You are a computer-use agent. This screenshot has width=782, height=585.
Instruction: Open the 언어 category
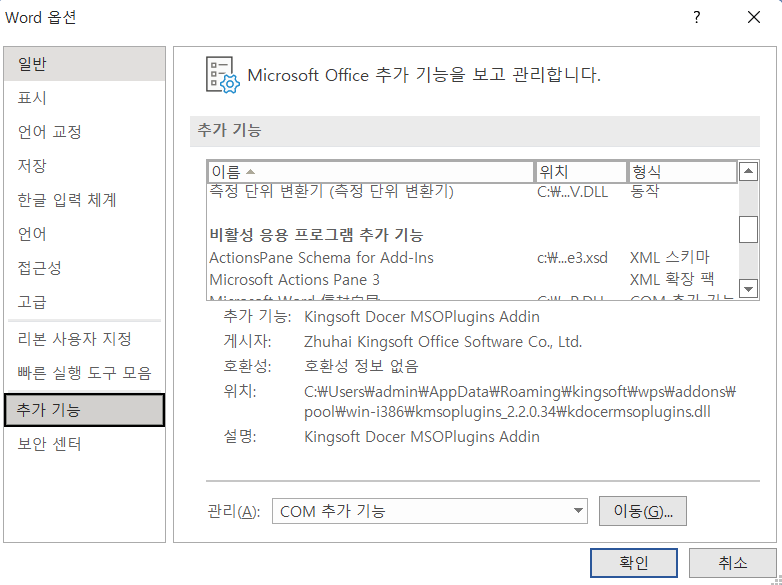pyautogui.click(x=84, y=233)
